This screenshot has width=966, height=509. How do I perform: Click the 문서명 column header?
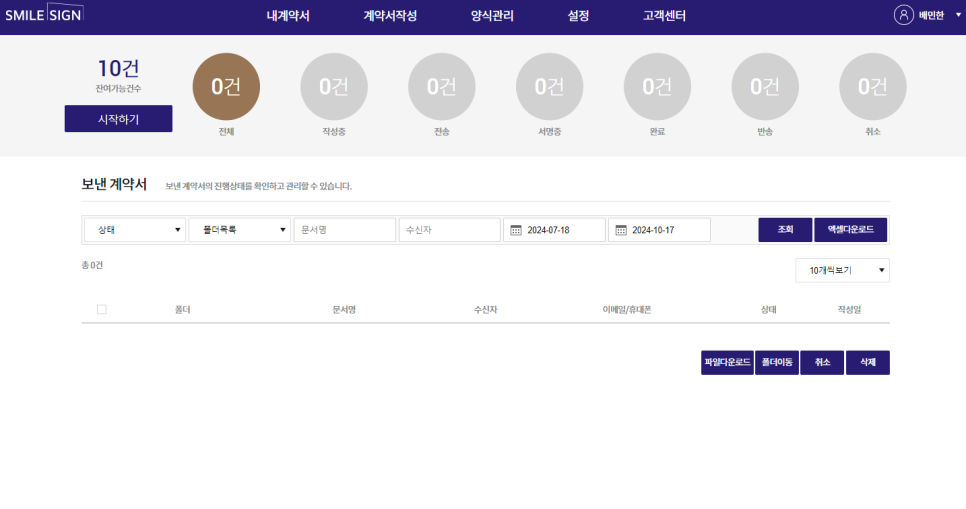344,310
